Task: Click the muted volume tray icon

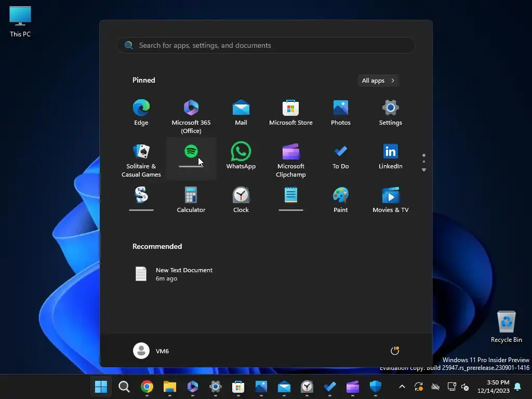Action: (x=465, y=387)
